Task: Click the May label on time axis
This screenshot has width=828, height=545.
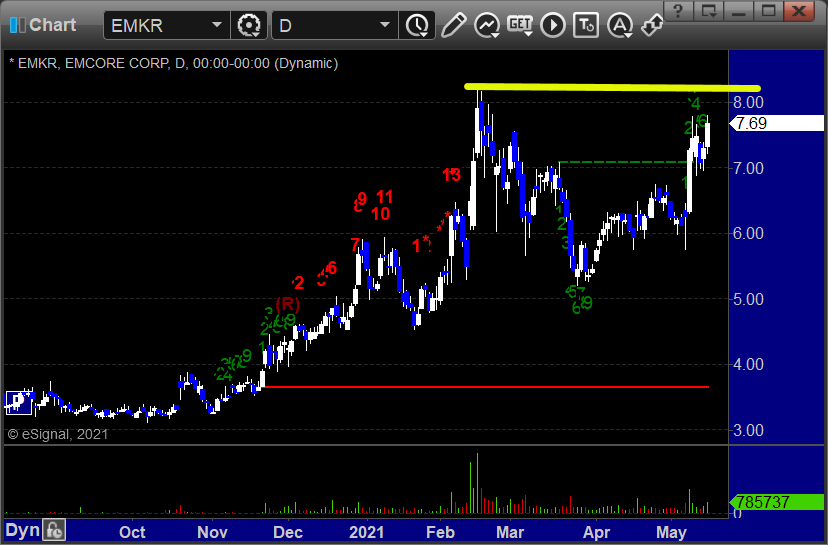Action: pyautogui.click(x=671, y=532)
